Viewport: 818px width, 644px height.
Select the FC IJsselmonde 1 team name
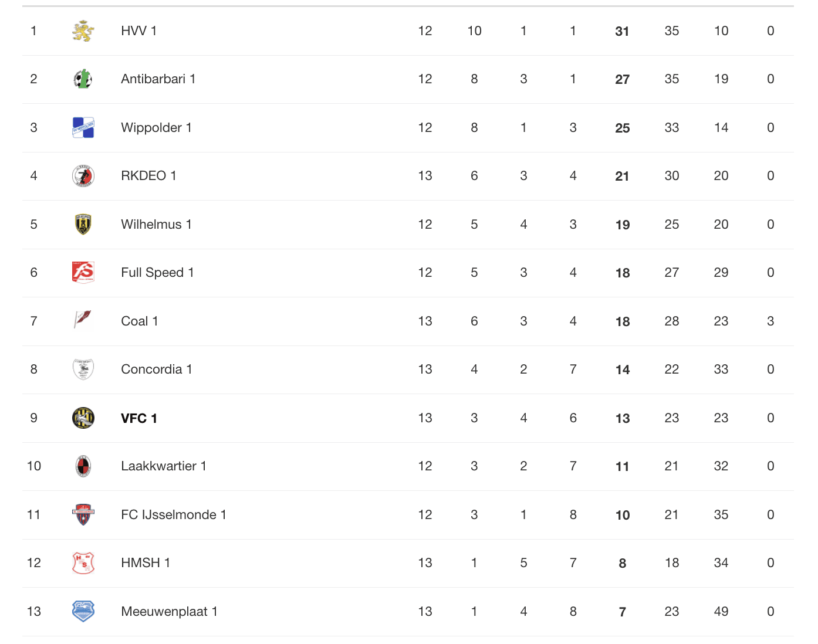174,515
